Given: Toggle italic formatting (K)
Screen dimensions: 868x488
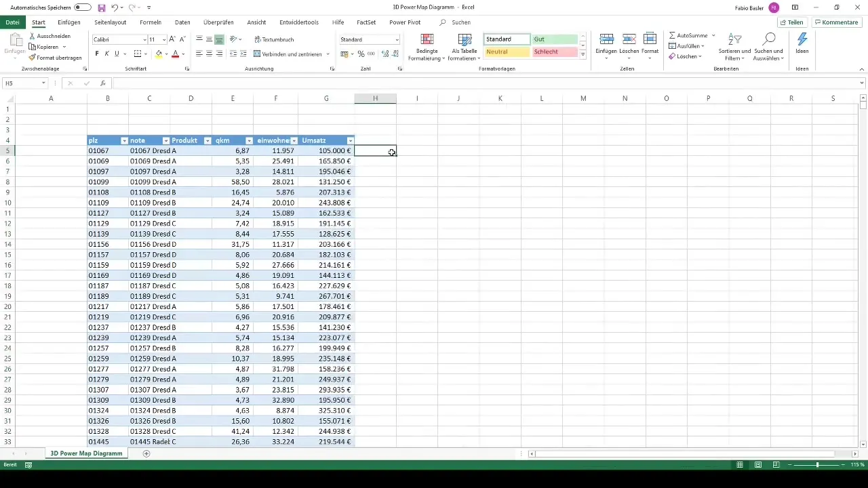Looking at the screenshot, I should click(106, 54).
